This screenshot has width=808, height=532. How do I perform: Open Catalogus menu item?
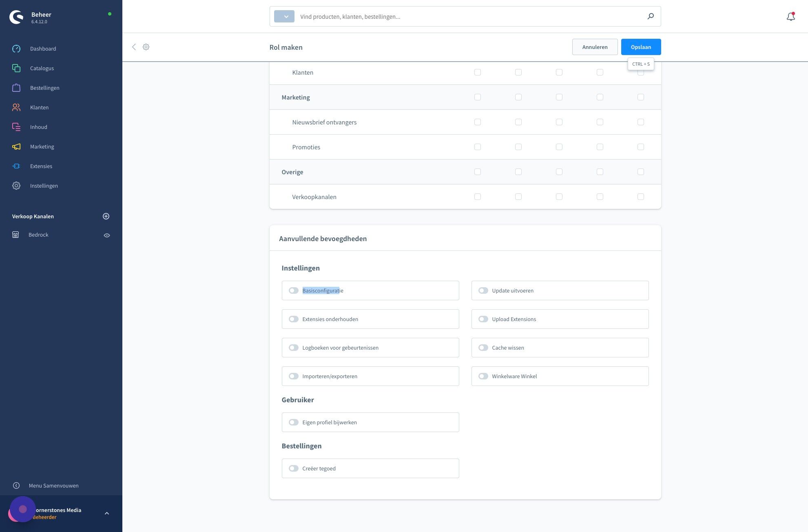pos(42,68)
